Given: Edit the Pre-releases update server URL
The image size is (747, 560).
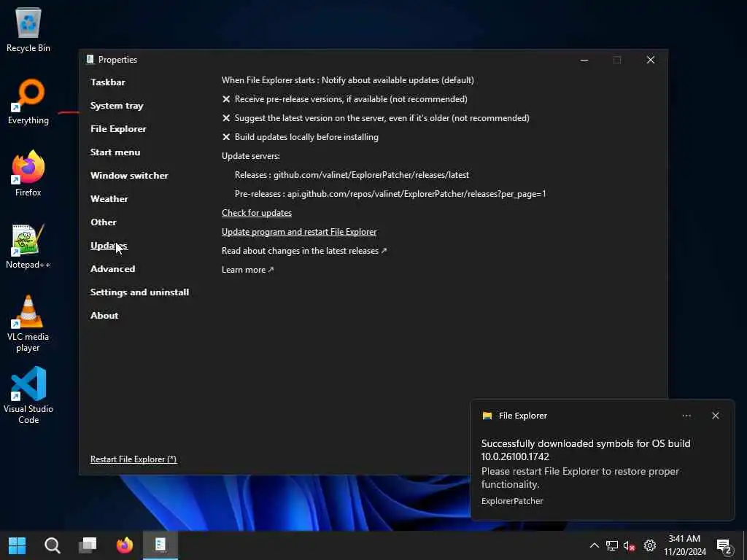Looking at the screenshot, I should [390, 194].
